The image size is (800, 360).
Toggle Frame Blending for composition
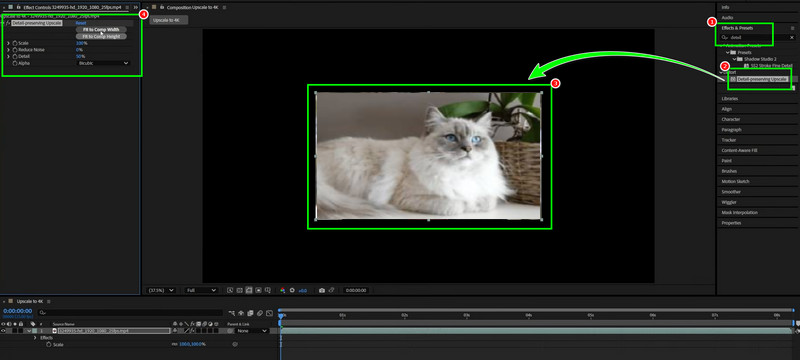[x=250, y=313]
